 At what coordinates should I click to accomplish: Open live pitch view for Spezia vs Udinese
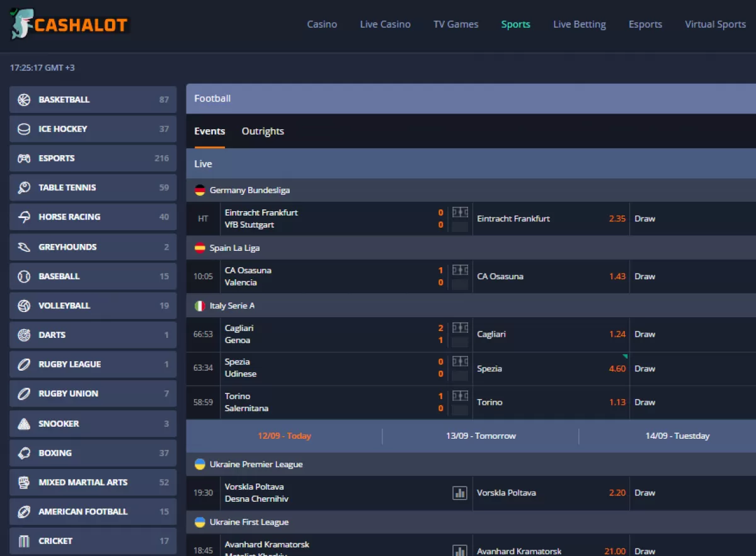[x=461, y=362]
